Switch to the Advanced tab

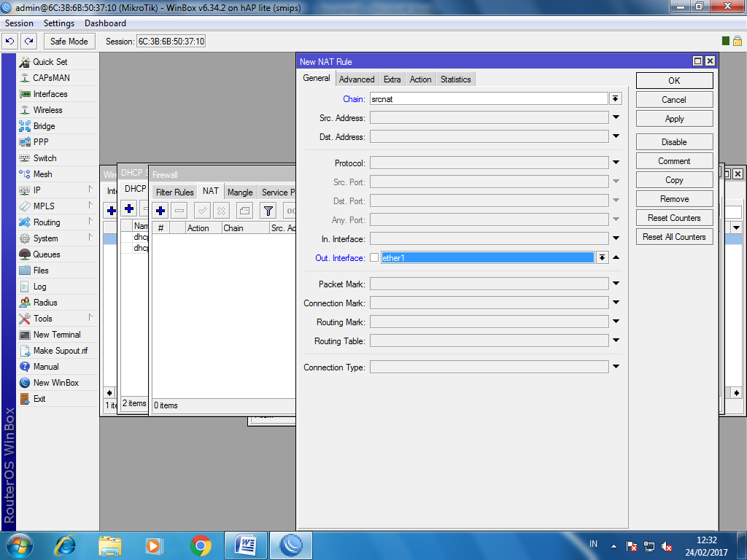tap(357, 79)
